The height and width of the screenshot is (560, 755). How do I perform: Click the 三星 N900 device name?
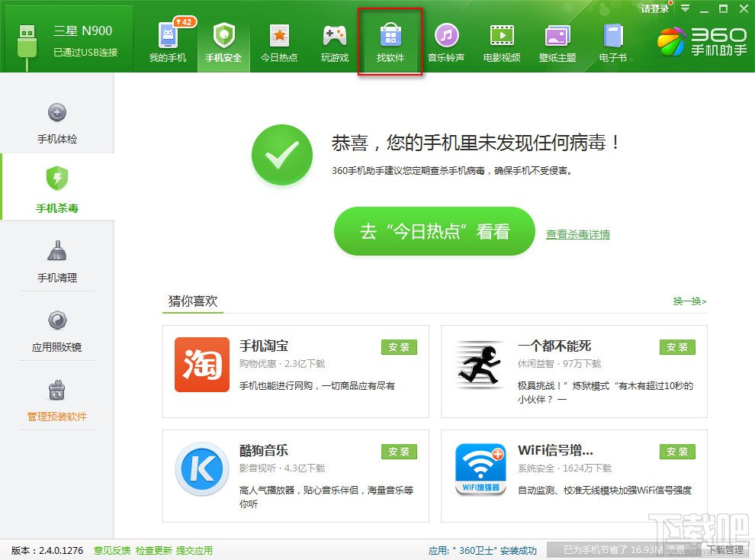point(83,31)
